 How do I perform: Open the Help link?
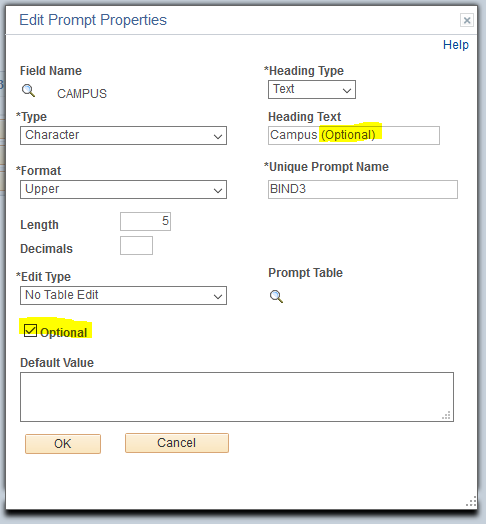(x=456, y=45)
